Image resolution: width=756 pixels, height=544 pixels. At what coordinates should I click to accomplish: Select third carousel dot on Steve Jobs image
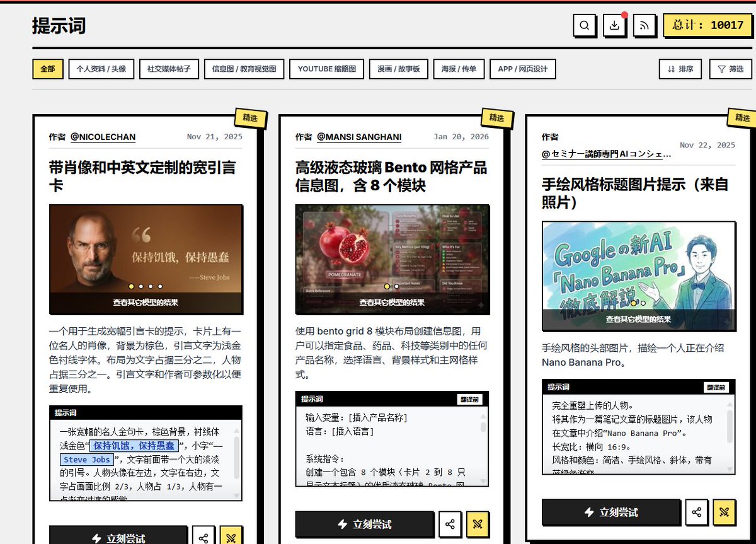pyautogui.click(x=151, y=286)
